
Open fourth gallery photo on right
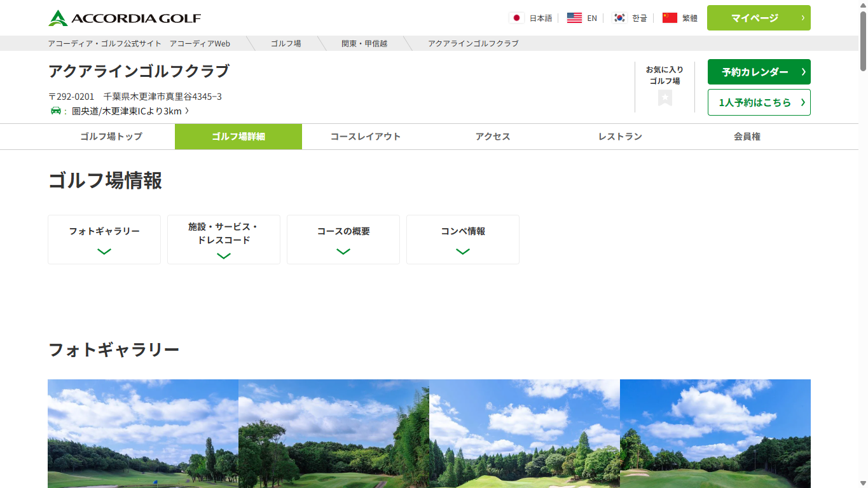[715, 433]
